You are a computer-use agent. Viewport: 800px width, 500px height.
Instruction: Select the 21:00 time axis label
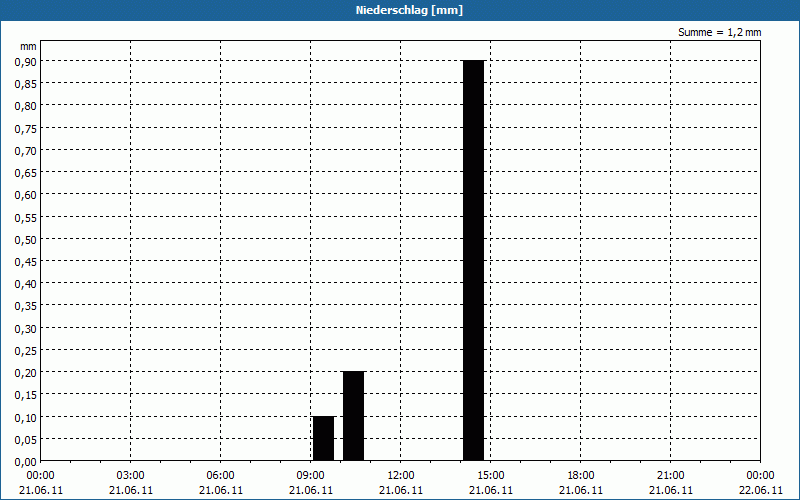[x=671, y=475]
